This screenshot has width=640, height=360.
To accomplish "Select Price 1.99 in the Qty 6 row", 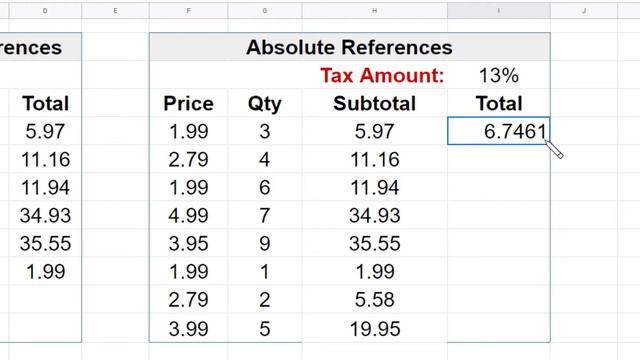I will pyautogui.click(x=188, y=187).
